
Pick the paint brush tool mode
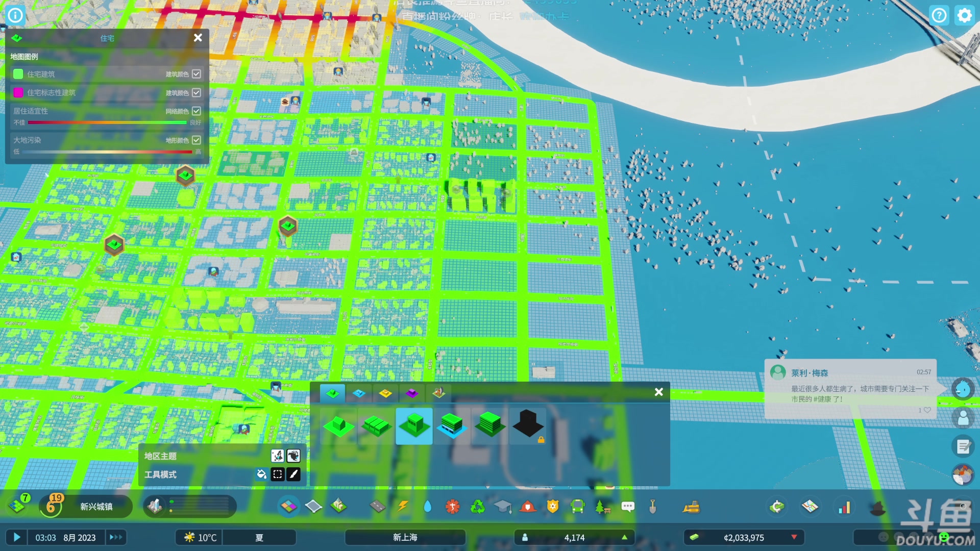[293, 474]
